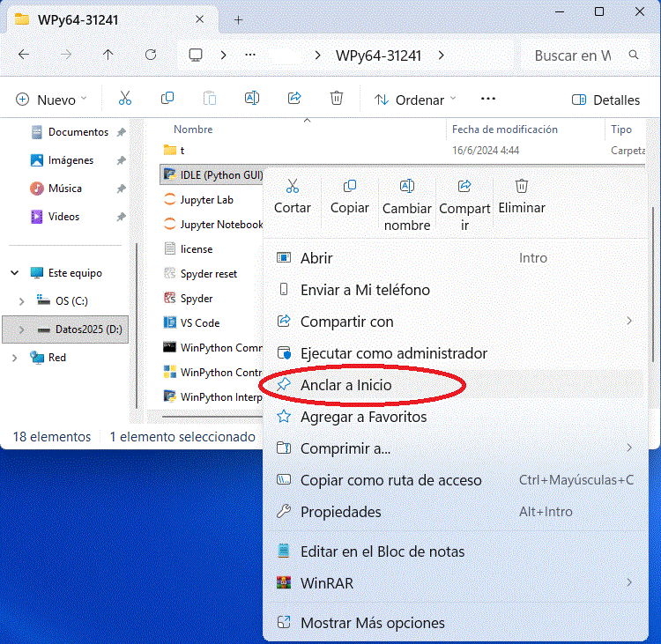
Task: Click the search magnifier icon
Action: 633,55
